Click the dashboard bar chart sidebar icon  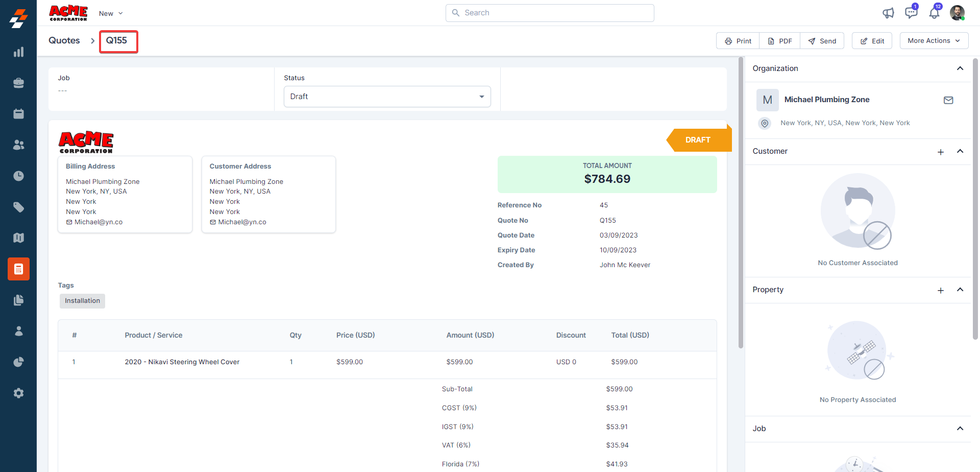(18, 52)
